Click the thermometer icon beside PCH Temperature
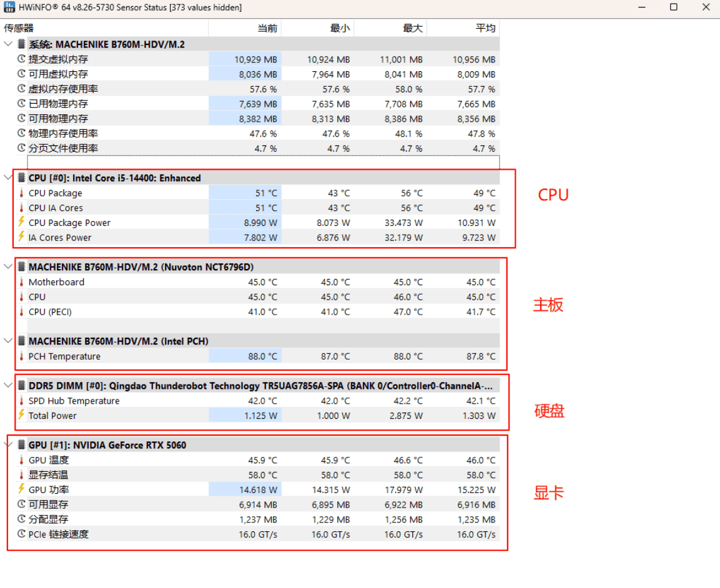This screenshot has height=588, width=720. tap(21, 356)
